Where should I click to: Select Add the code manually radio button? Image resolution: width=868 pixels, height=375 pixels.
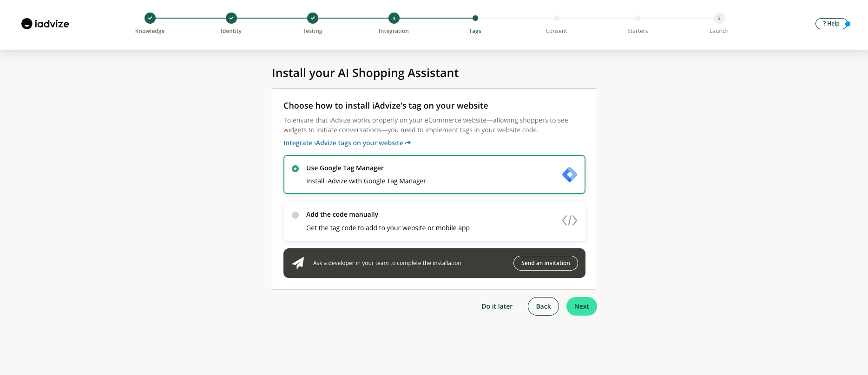coord(295,215)
